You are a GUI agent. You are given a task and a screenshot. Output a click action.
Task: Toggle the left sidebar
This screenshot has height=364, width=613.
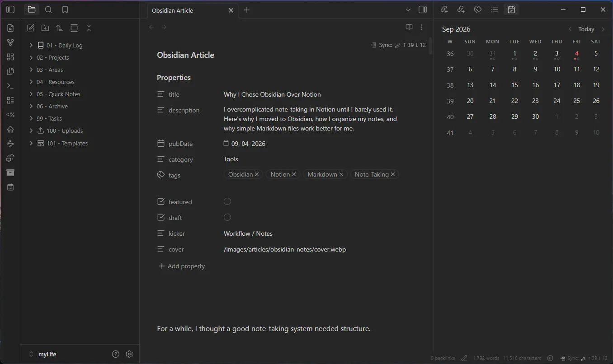[x=10, y=9]
